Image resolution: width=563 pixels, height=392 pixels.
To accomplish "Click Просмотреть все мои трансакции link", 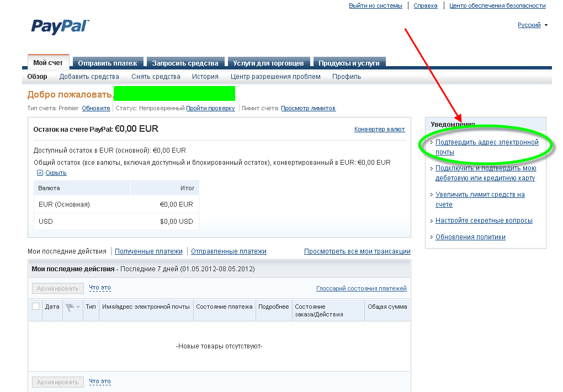I will 357,251.
